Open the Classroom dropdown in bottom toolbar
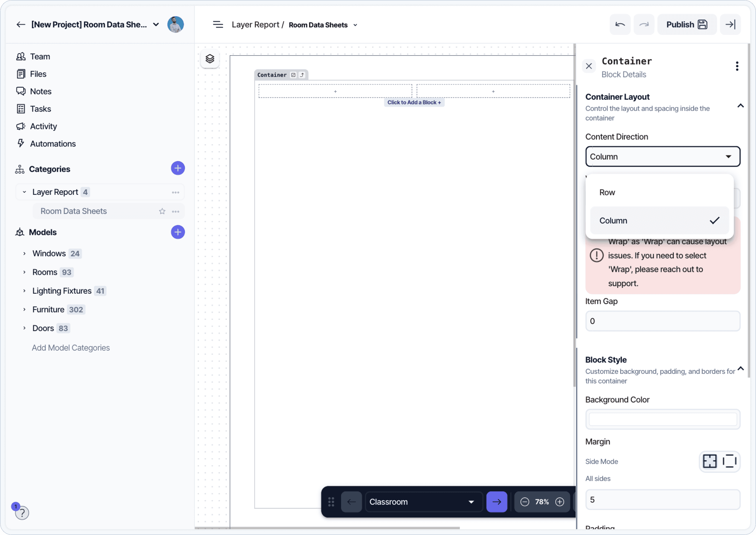 (x=423, y=502)
